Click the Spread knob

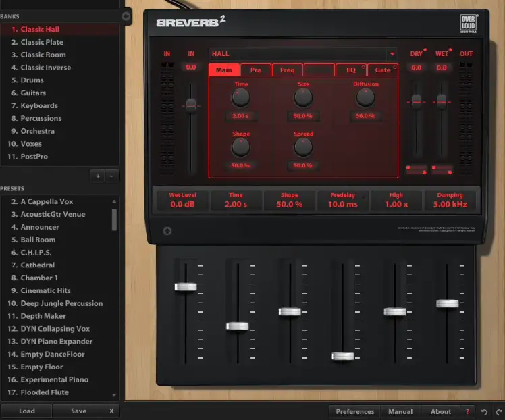[x=303, y=147]
